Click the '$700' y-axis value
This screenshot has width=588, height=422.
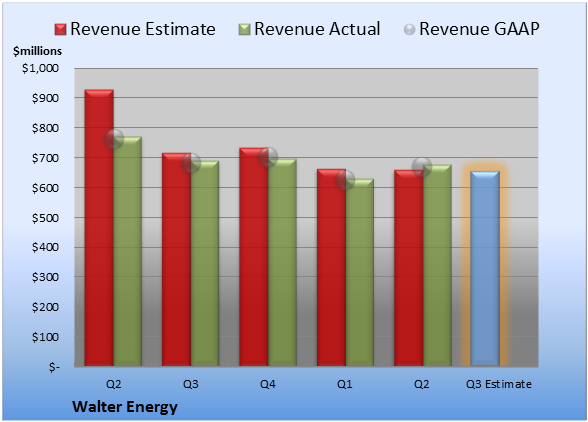(x=45, y=158)
